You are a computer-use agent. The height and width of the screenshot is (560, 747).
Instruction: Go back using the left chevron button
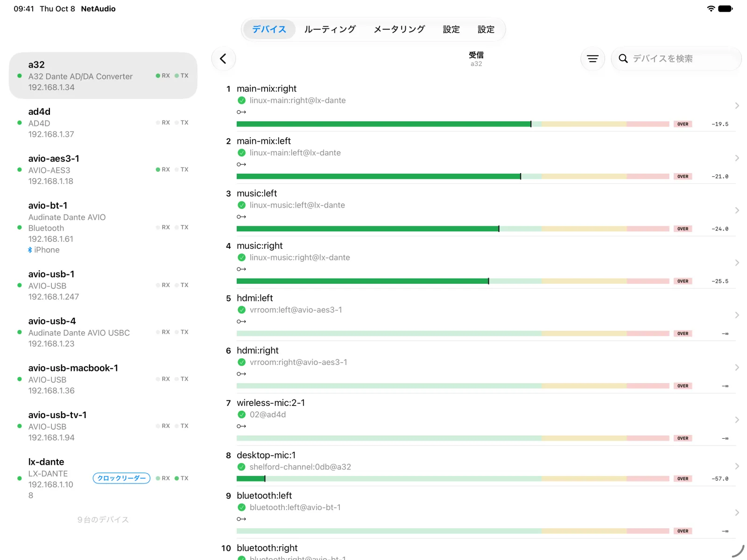click(x=223, y=59)
